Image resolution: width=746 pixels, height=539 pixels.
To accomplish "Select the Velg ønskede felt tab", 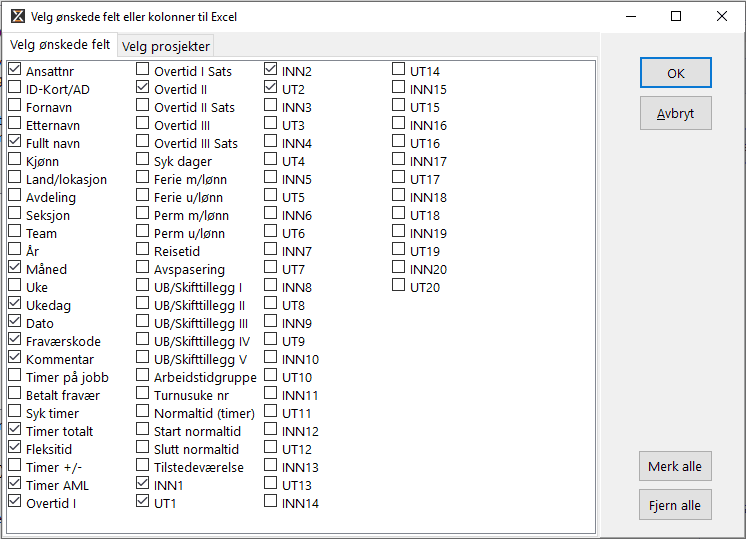I will click(60, 45).
